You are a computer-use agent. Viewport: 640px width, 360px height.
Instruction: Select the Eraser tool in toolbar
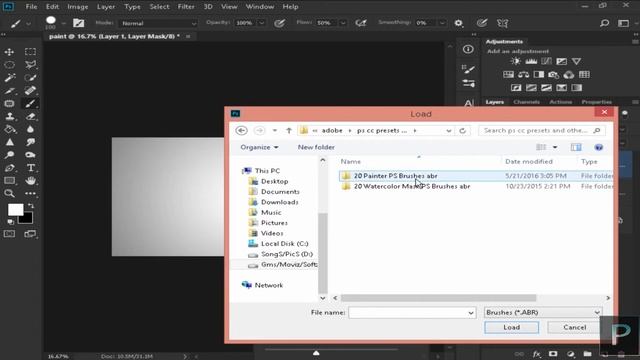click(x=30, y=116)
